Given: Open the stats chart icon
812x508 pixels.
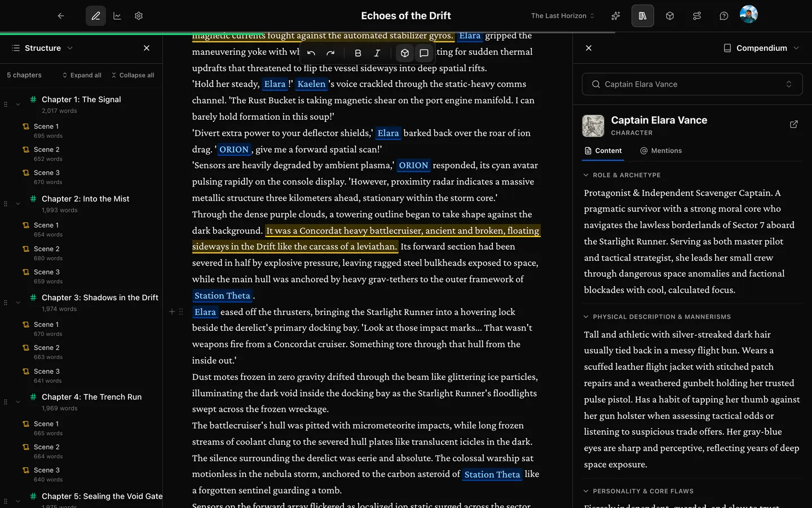Looking at the screenshot, I should pyautogui.click(x=117, y=16).
